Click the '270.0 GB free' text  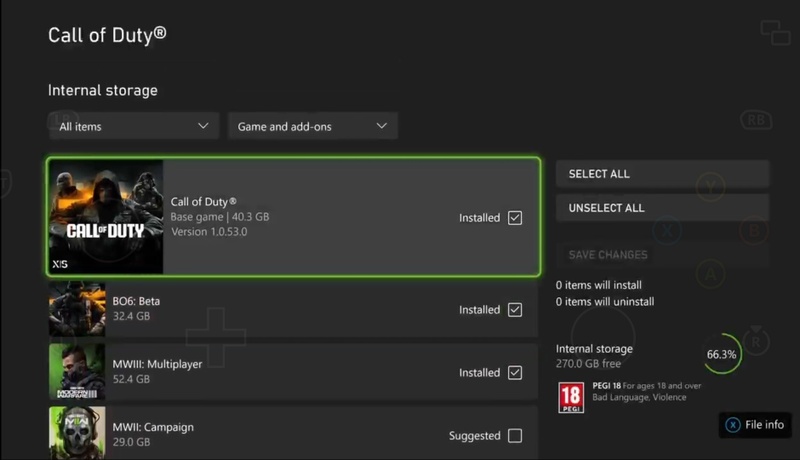(588, 364)
